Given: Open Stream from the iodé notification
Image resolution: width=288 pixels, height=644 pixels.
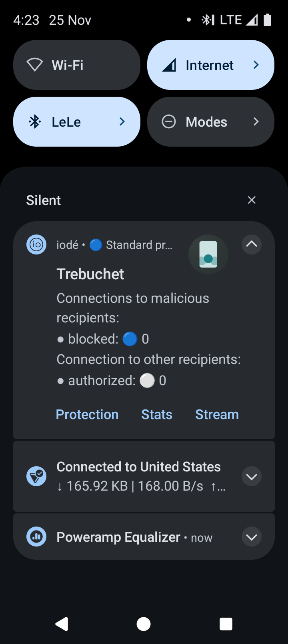Looking at the screenshot, I should click(x=217, y=414).
